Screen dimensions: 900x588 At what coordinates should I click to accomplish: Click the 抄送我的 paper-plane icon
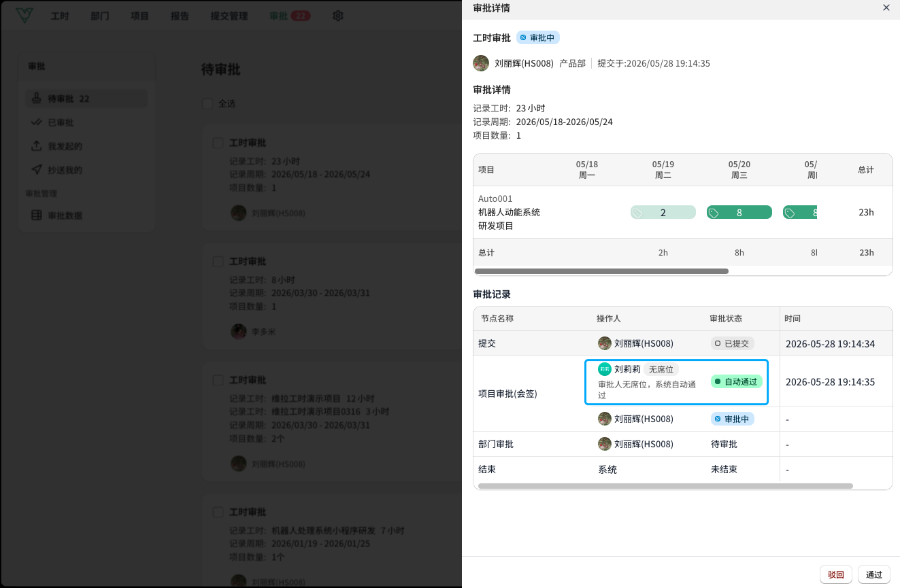(37, 170)
